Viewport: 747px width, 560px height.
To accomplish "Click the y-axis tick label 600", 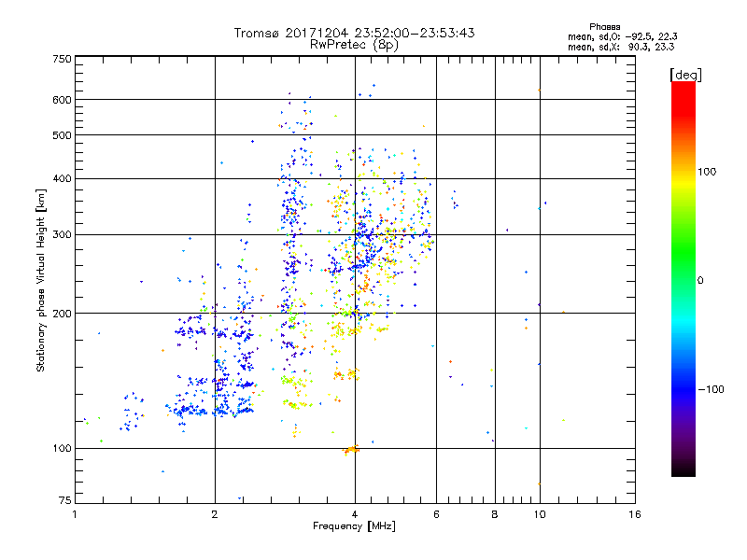I will pos(62,100).
